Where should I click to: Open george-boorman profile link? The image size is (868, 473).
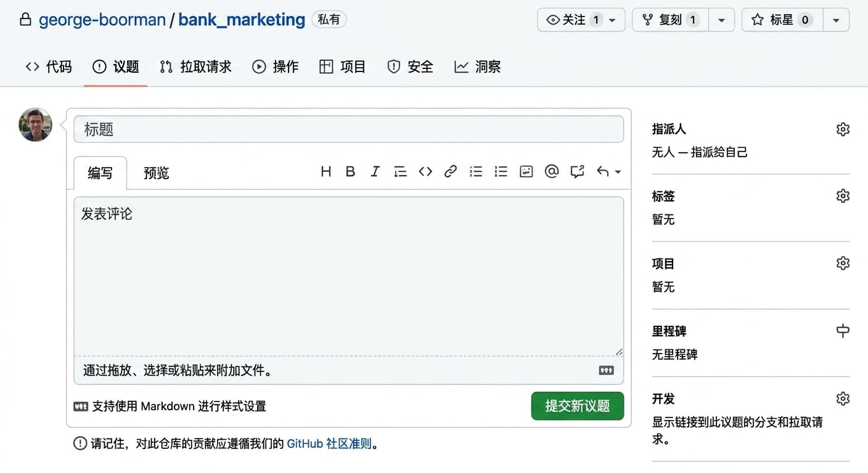point(102,20)
